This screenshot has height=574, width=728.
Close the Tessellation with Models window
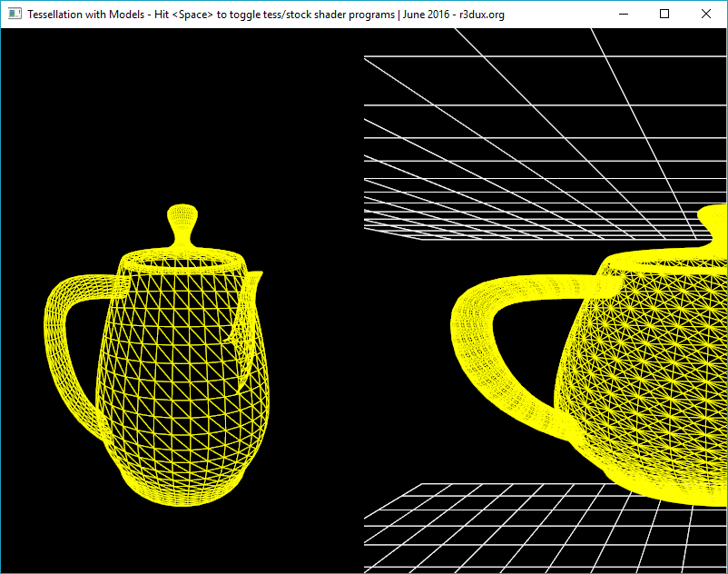705,14
